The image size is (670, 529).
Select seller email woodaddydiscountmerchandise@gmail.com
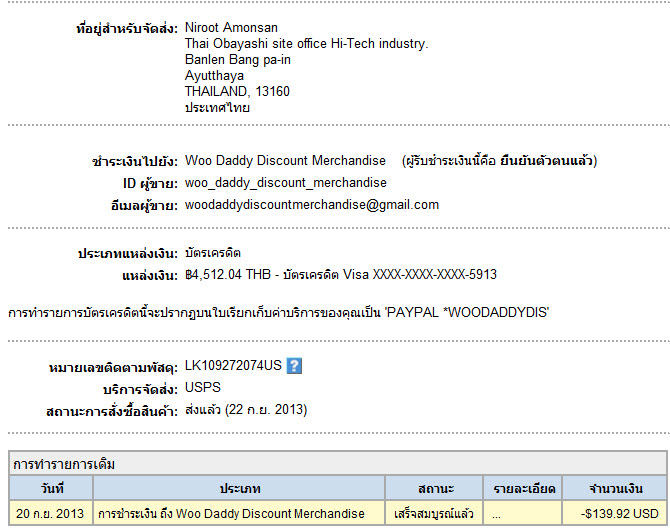point(312,205)
